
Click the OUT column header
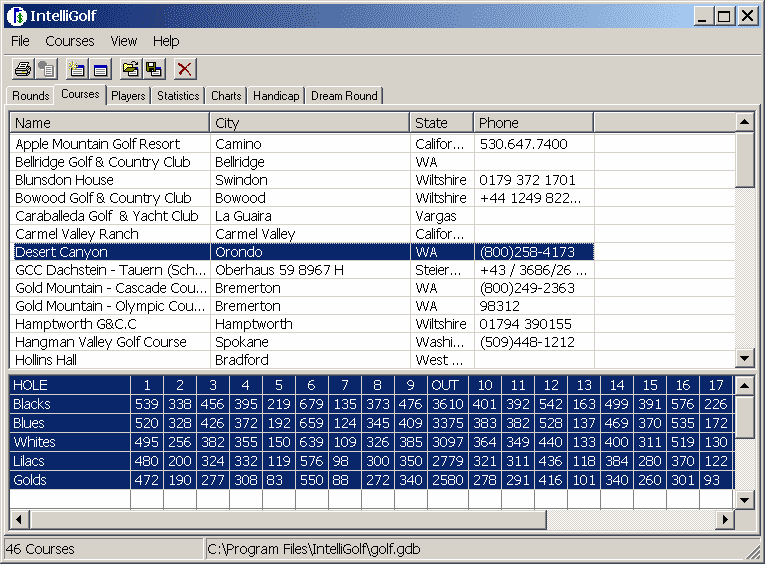(448, 385)
